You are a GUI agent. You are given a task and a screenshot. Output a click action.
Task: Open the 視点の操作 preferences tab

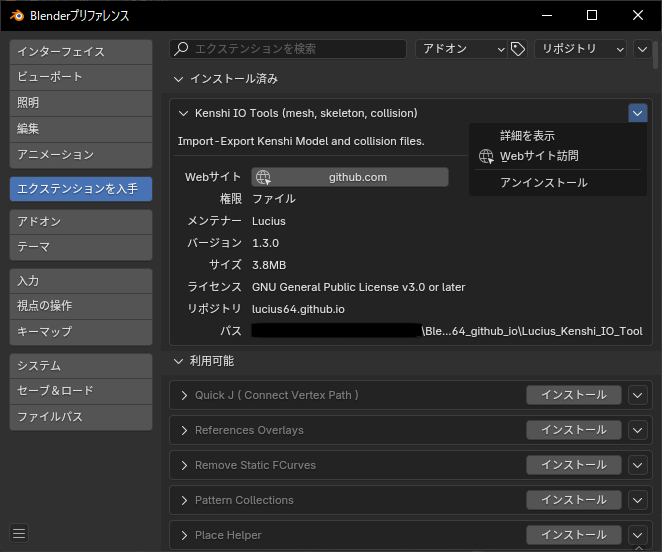pyautogui.click(x=81, y=306)
